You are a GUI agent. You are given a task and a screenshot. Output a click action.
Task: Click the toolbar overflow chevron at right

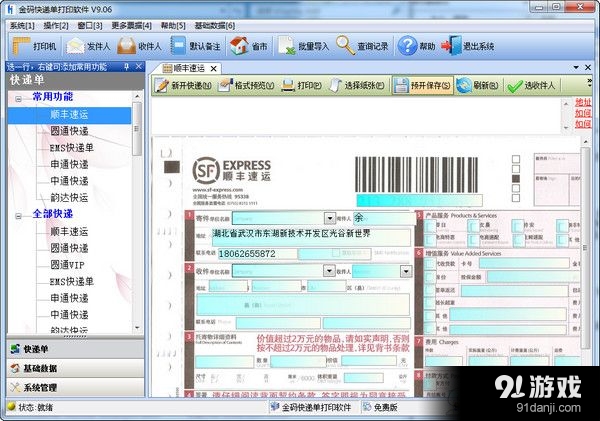tap(589, 82)
